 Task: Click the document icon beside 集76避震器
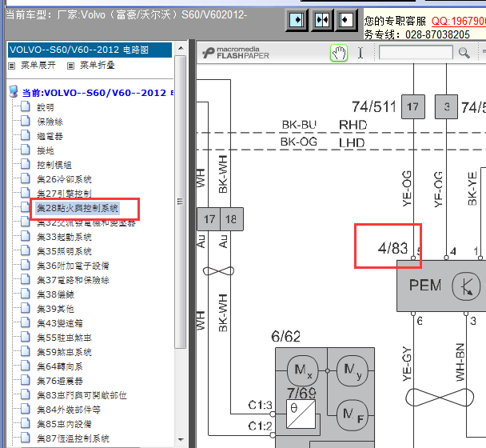tap(26, 380)
